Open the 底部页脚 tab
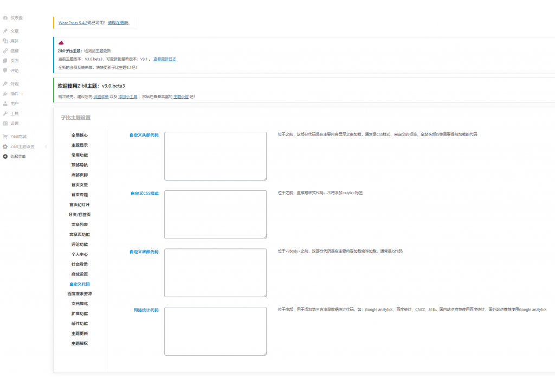Viewport: 555px width, 392px height. (x=80, y=175)
